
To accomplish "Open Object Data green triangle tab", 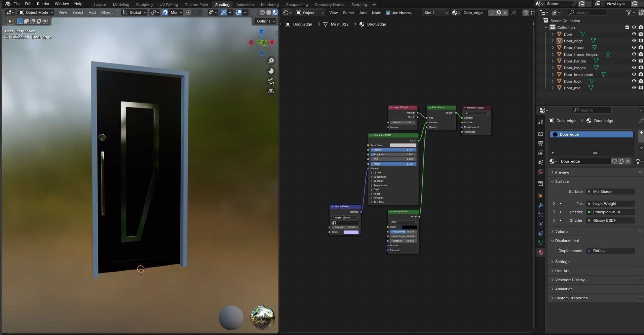I will click(x=541, y=243).
